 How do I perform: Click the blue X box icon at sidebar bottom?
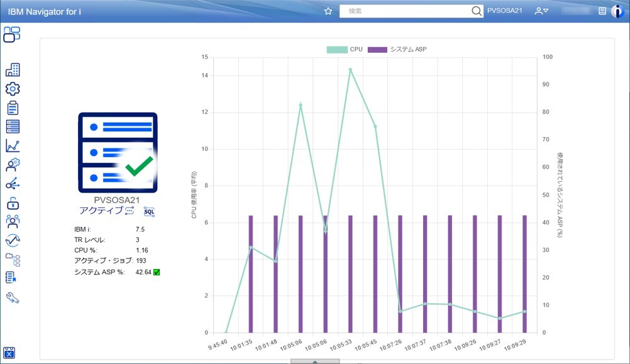[9, 353]
